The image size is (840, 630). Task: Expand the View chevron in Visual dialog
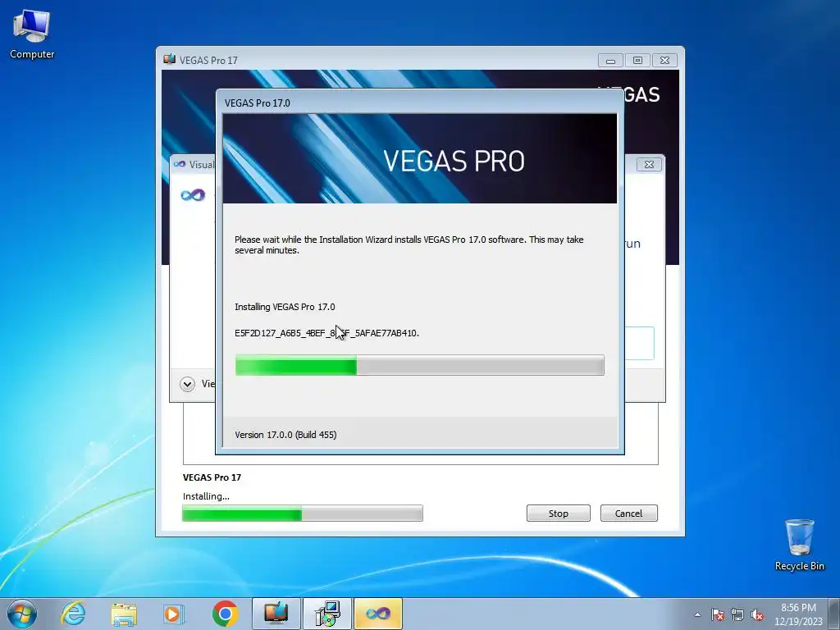pyautogui.click(x=188, y=384)
